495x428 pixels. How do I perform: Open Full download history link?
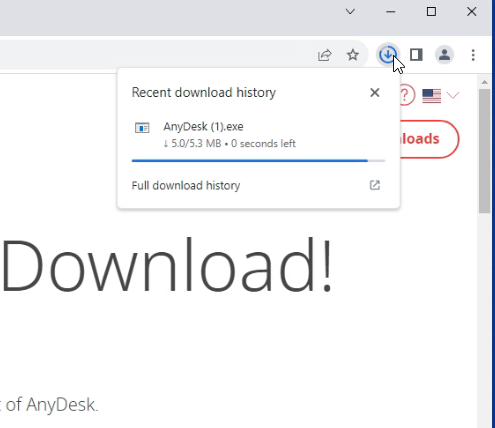pos(186,185)
